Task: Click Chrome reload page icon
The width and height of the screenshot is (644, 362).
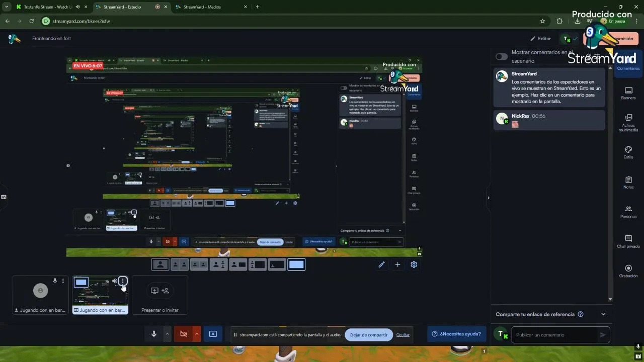Action: (x=32, y=21)
